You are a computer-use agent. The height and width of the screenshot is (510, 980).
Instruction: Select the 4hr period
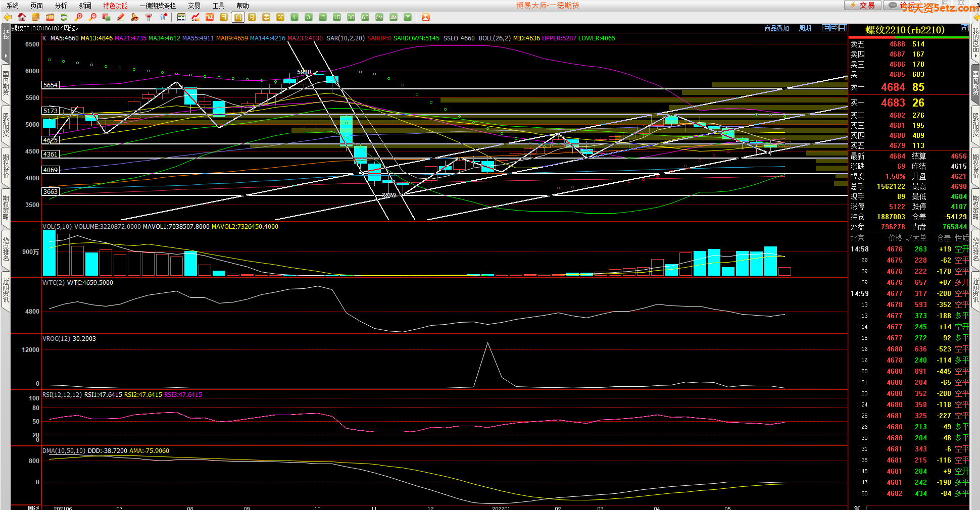click(394, 17)
